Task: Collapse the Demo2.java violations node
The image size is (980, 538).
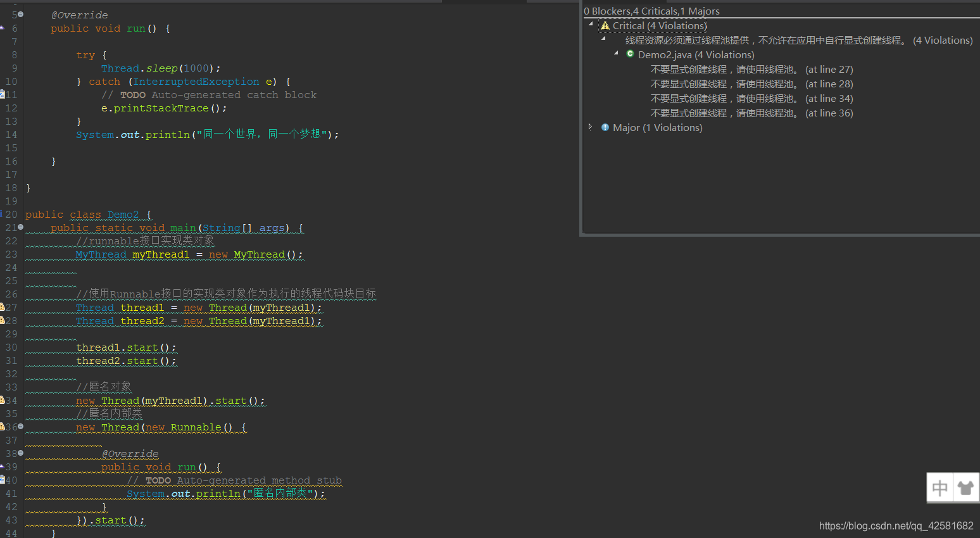Action: pyautogui.click(x=616, y=53)
